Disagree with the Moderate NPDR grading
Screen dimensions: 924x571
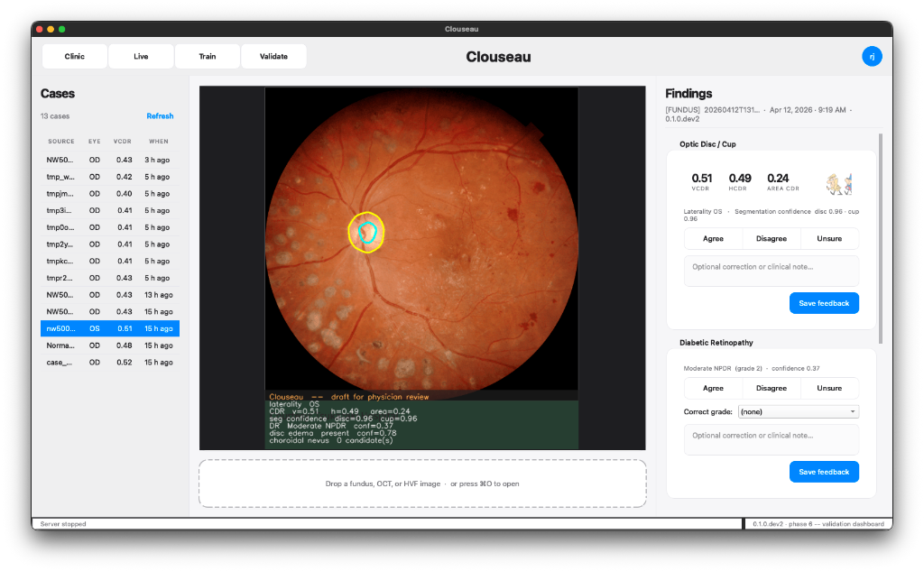coord(771,388)
